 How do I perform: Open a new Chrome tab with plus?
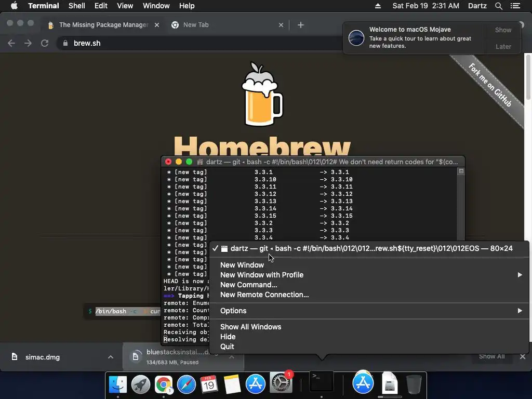point(301,25)
